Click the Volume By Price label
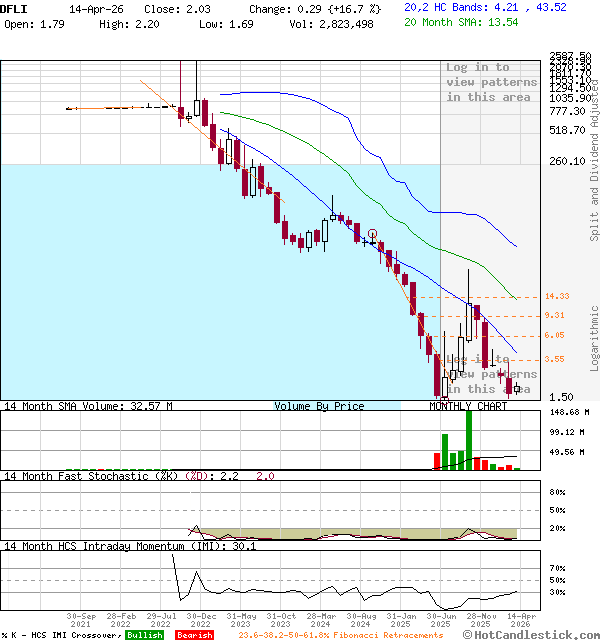The width and height of the screenshot is (600, 640). (x=319, y=406)
